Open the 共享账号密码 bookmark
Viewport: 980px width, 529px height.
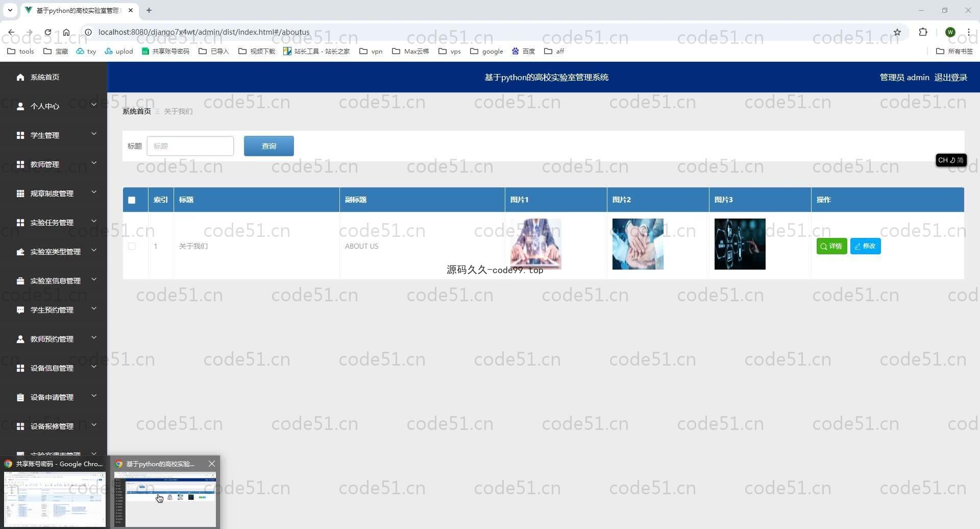coord(165,51)
